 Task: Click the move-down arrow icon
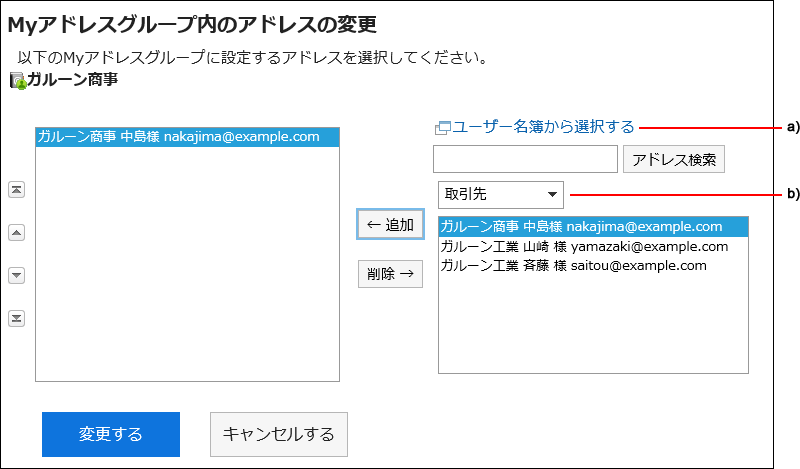(x=16, y=276)
